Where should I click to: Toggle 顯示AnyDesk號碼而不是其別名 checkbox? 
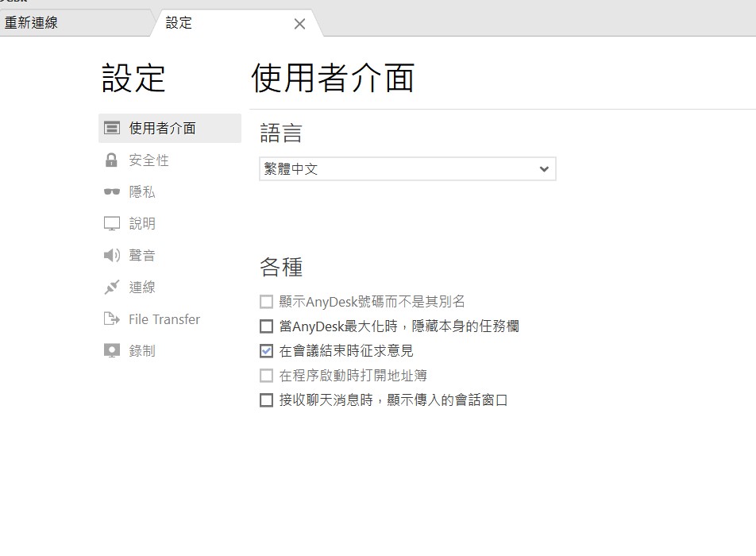266,302
